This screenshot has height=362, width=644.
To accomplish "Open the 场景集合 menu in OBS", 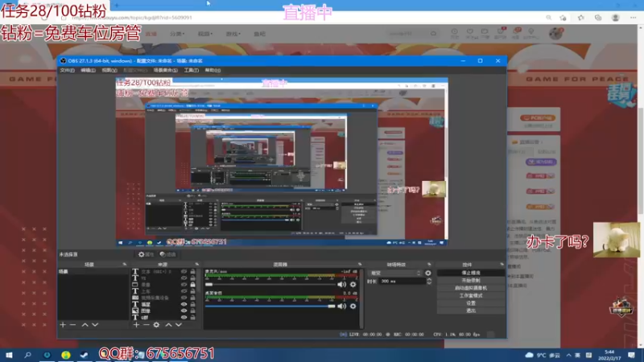I will [166, 70].
